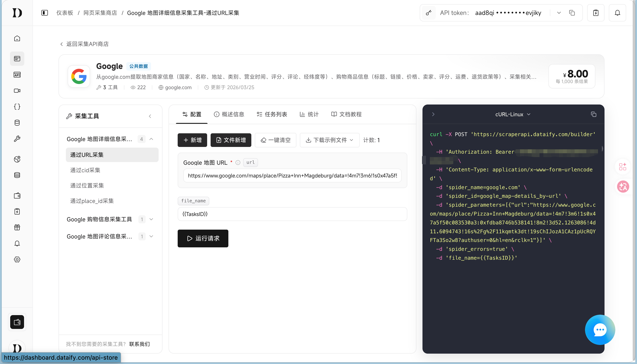Switch to the 概述信息 tab
Viewport: 637px width, 364px height.
(x=229, y=114)
